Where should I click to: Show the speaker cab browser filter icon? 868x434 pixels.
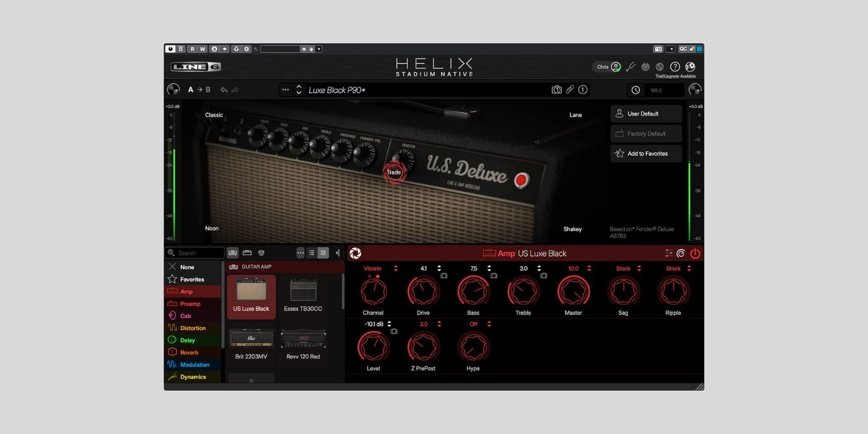pos(261,253)
